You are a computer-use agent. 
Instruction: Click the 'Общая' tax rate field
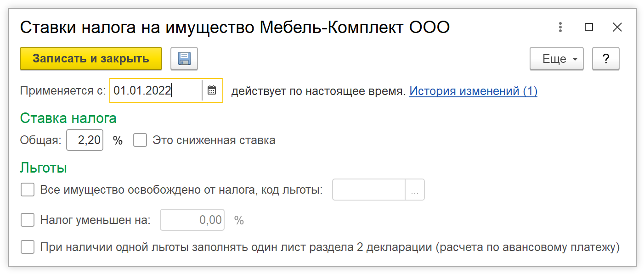[x=85, y=140]
